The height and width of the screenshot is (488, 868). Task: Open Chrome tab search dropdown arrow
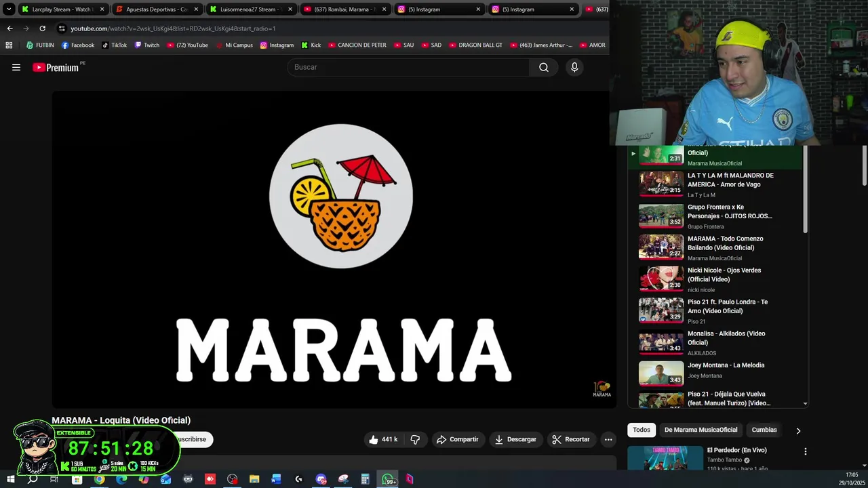(9, 9)
